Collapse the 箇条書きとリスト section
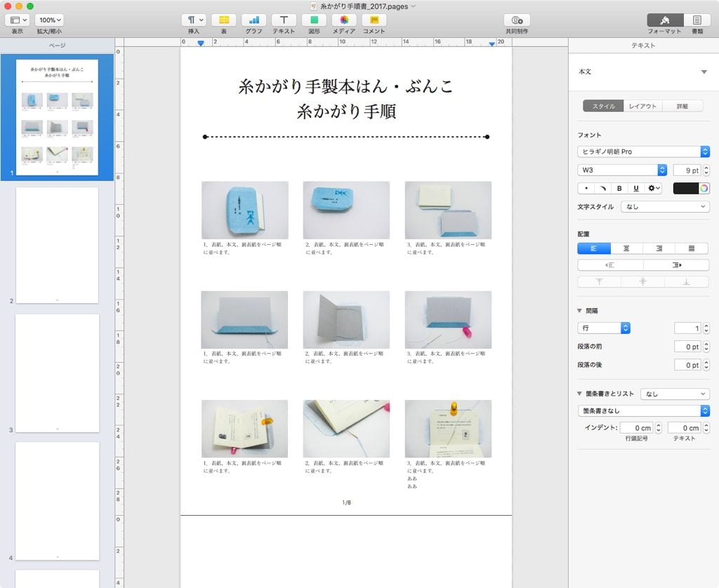Screen dimensions: 719x588 [579, 394]
